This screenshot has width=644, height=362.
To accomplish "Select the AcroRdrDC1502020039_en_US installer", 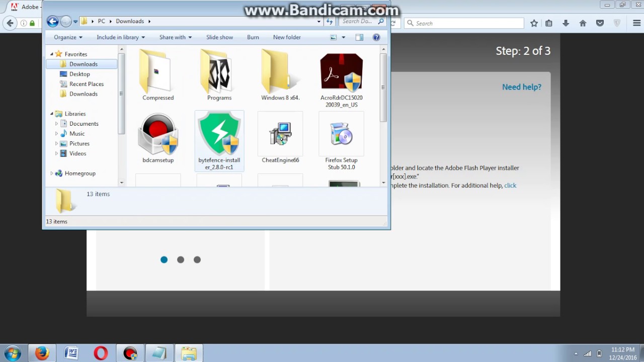I will click(x=341, y=79).
